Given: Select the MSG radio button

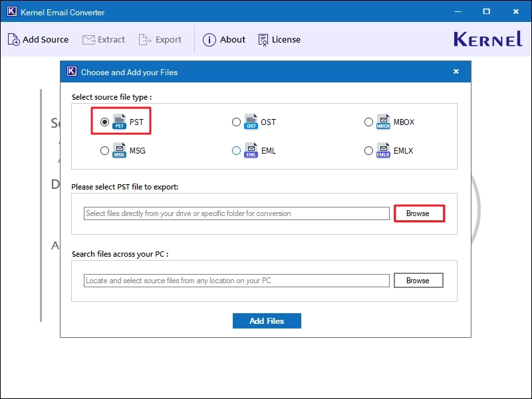Looking at the screenshot, I should 104,150.
